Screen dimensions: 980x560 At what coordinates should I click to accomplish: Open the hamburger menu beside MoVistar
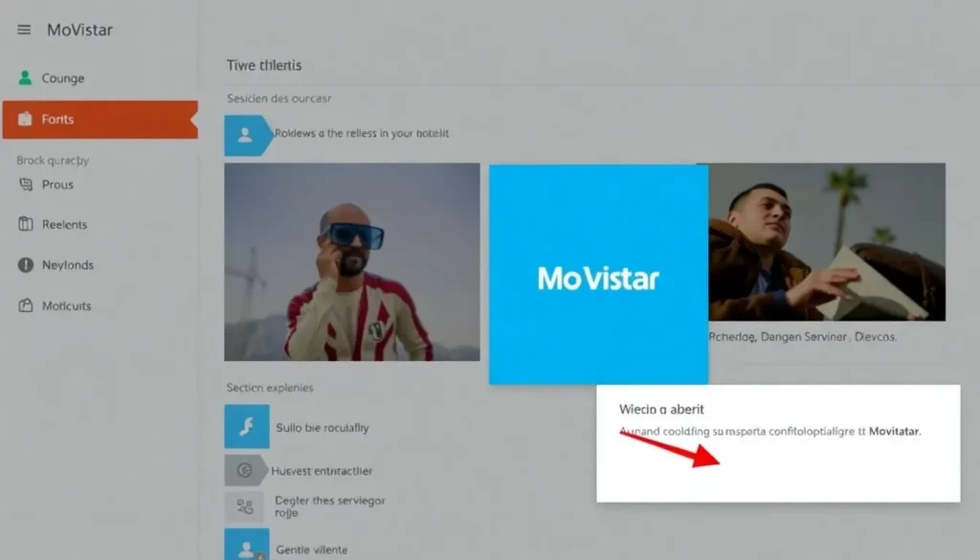click(24, 30)
